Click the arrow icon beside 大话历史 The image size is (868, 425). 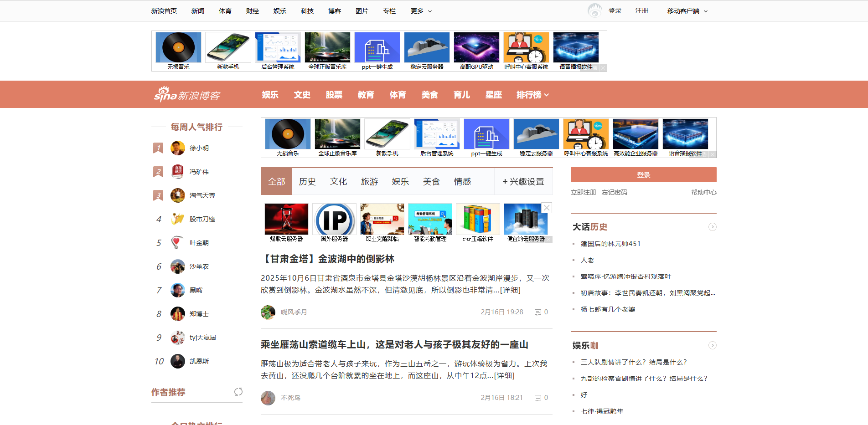[713, 226]
